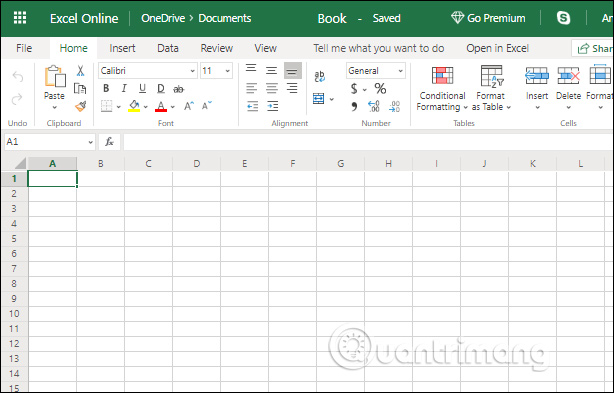Apply red font color
Image resolution: width=614 pixels, height=393 pixels.
[161, 106]
